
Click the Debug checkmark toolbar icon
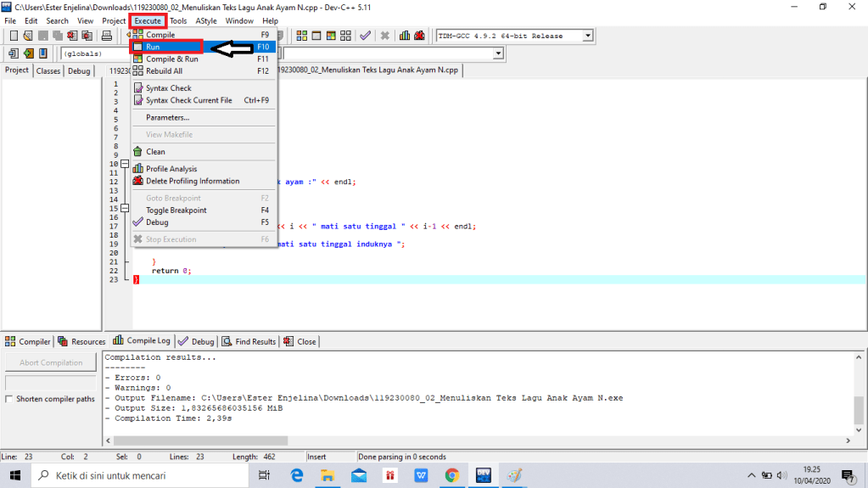[365, 36]
